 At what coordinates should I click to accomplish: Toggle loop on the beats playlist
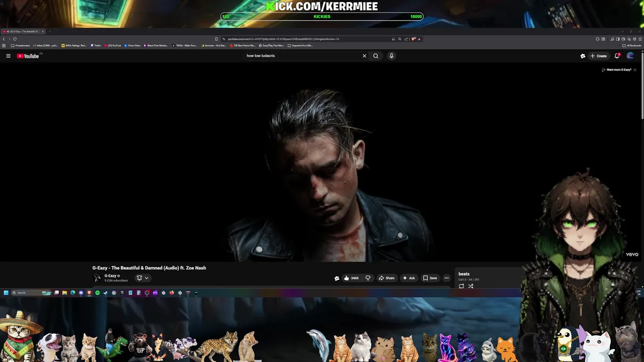point(461,286)
